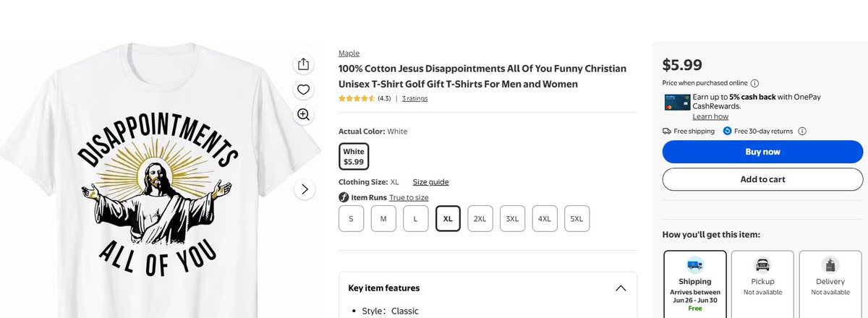
Task: Click info icon next to Free 30-day returns
Action: click(x=802, y=132)
